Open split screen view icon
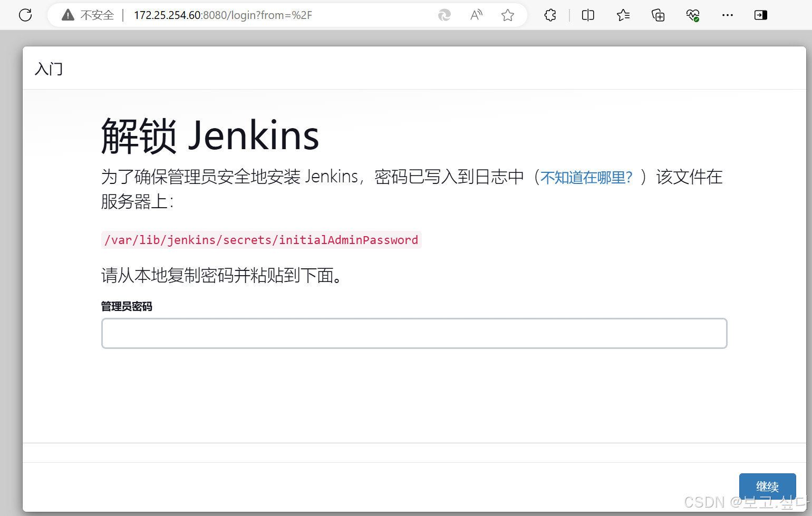 click(588, 15)
